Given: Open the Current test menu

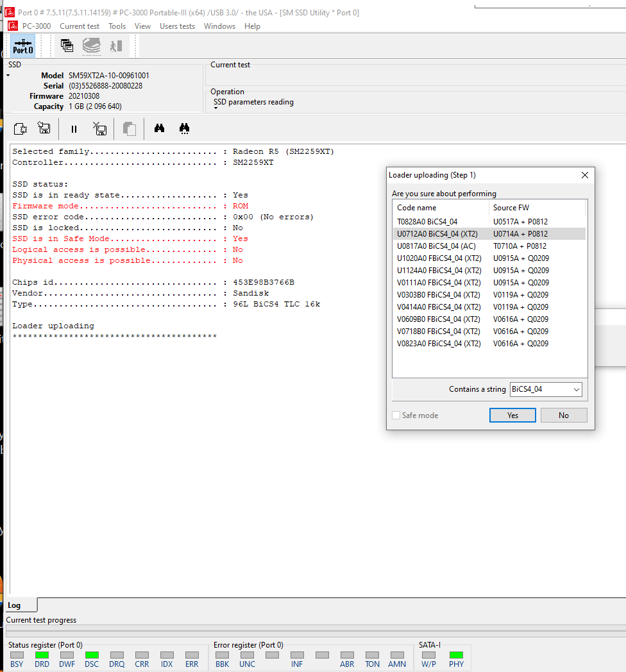Looking at the screenshot, I should [80, 26].
